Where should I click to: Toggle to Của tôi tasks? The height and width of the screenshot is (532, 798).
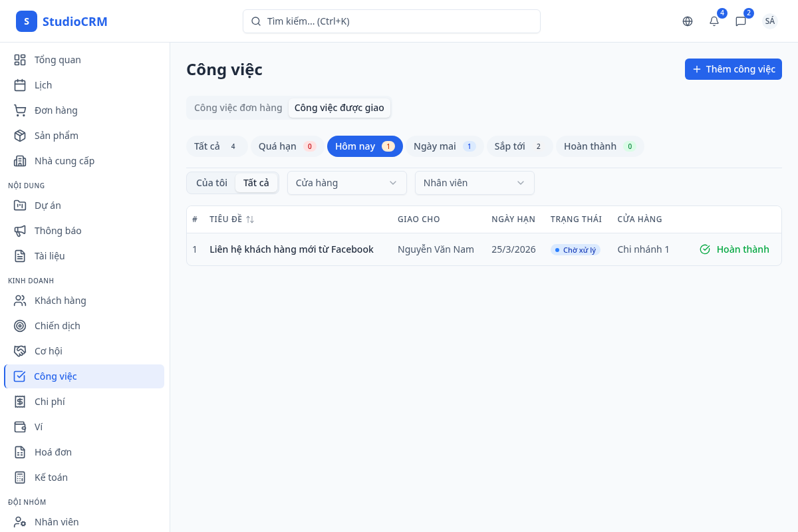click(211, 183)
